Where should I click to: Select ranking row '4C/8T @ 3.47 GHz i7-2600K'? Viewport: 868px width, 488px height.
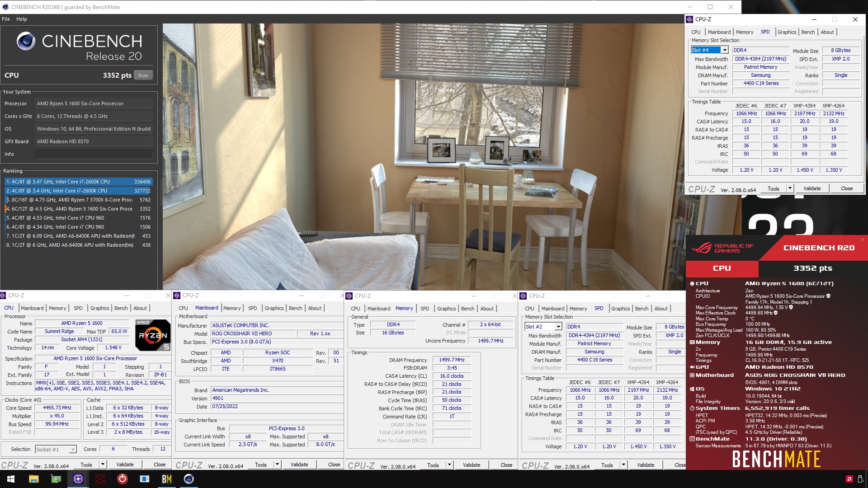(79, 182)
